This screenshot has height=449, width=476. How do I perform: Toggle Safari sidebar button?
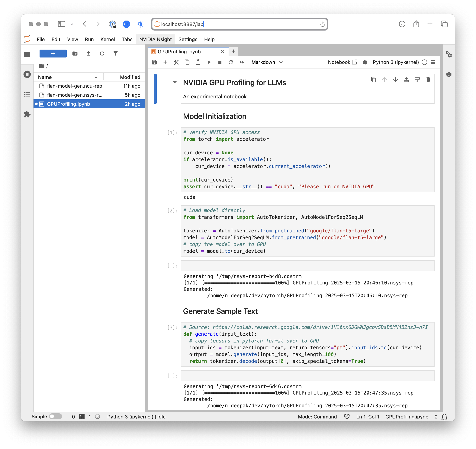62,24
